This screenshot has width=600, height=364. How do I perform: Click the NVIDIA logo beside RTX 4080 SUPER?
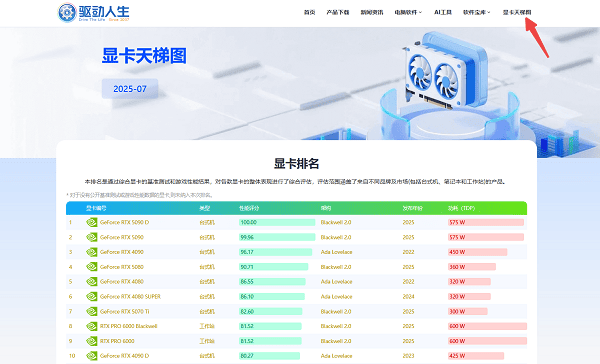coord(91,296)
